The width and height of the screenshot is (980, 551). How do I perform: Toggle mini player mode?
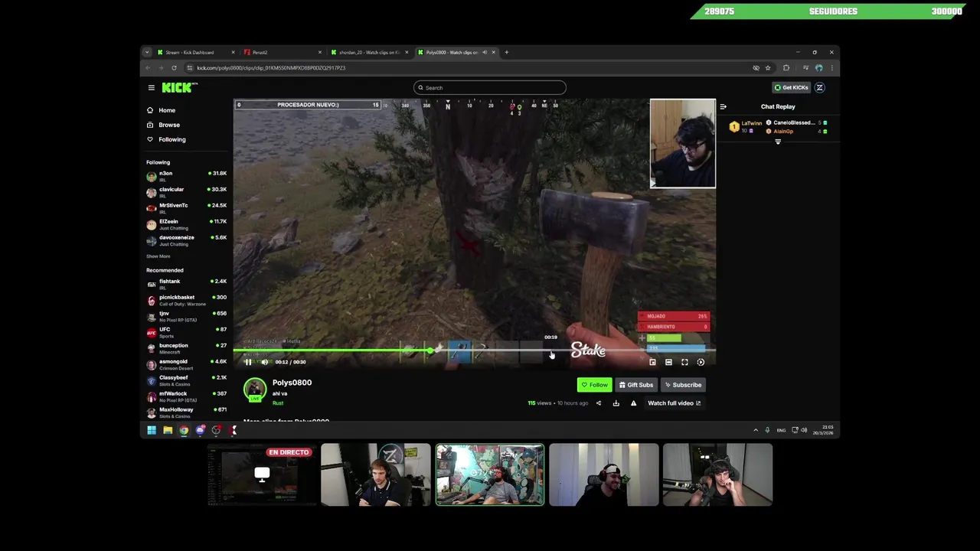tap(652, 362)
